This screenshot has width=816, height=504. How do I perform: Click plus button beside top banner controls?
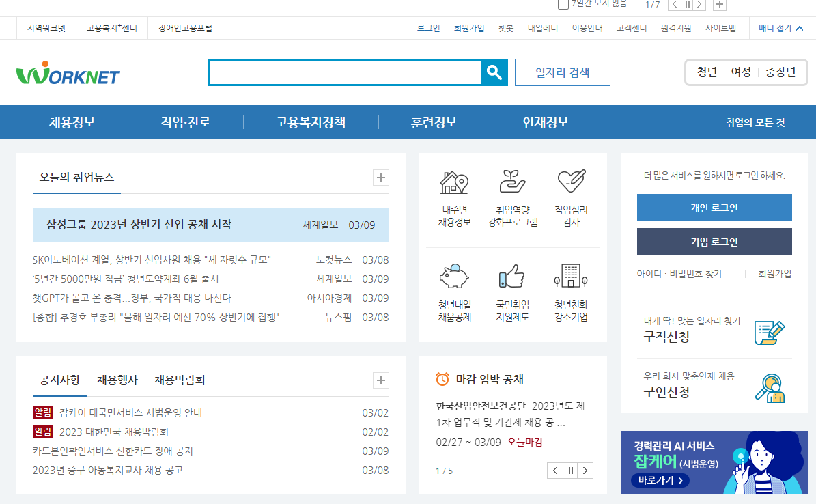tap(720, 4)
